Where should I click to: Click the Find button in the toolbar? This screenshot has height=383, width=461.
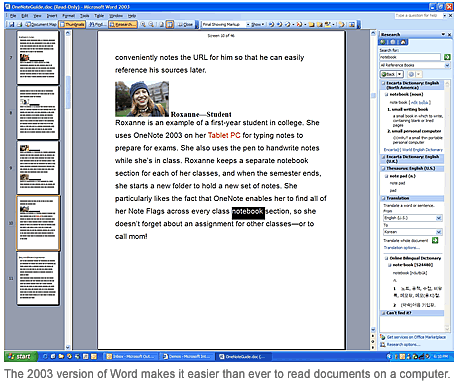point(97,24)
